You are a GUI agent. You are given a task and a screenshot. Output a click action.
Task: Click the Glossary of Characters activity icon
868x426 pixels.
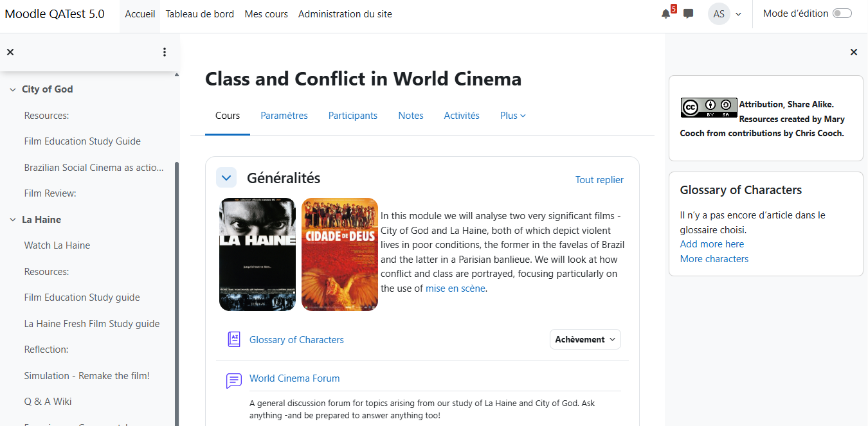234,339
